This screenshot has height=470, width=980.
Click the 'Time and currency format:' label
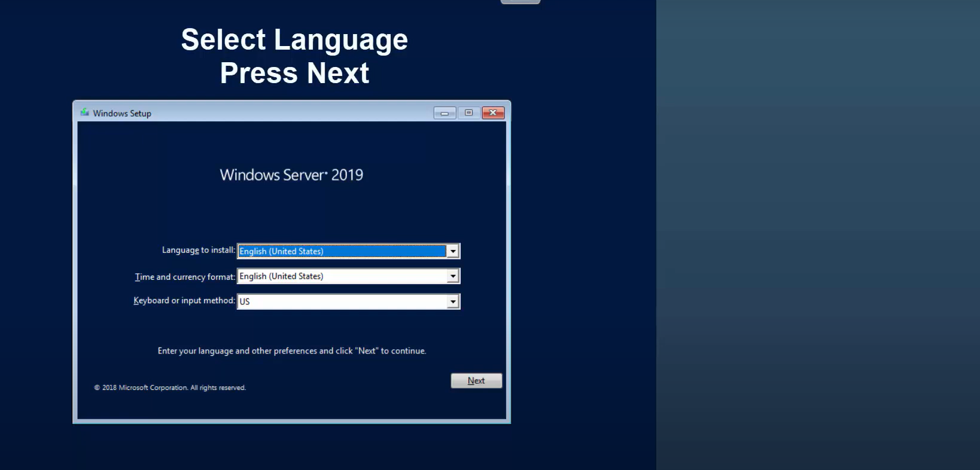pyautogui.click(x=185, y=277)
